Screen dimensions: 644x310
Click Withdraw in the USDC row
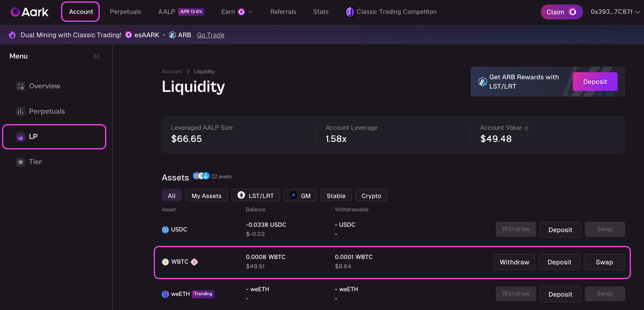(x=516, y=229)
